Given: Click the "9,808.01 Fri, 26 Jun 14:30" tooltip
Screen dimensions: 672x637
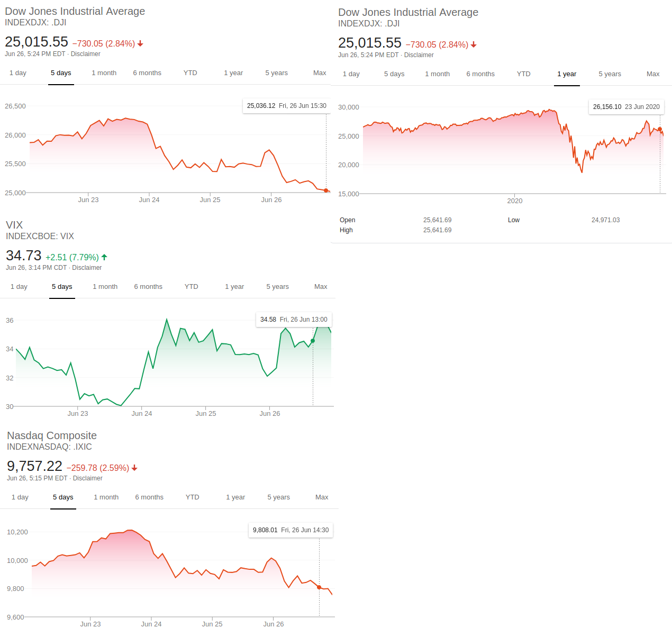Looking at the screenshot, I should coord(290,530).
